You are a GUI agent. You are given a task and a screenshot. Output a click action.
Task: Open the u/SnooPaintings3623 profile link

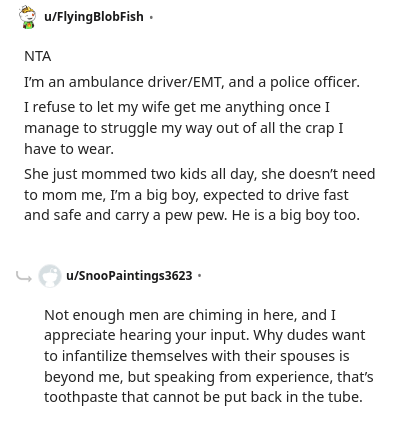129,276
